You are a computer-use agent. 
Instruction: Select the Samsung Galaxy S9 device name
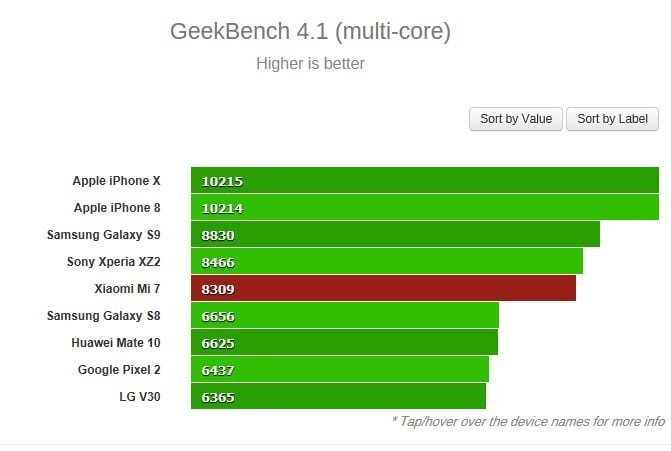point(104,234)
